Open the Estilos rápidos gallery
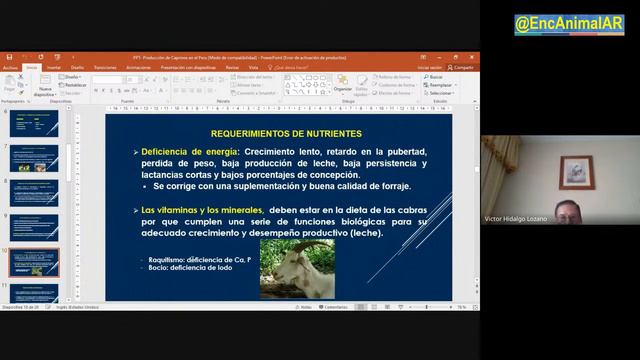The image size is (640, 360). (361, 86)
